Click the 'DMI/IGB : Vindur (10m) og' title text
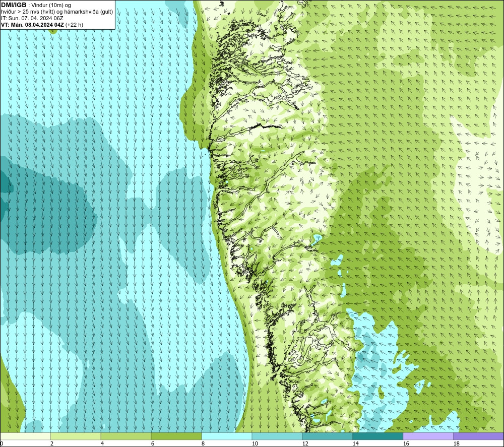The image size is (504, 447). click(36, 5)
